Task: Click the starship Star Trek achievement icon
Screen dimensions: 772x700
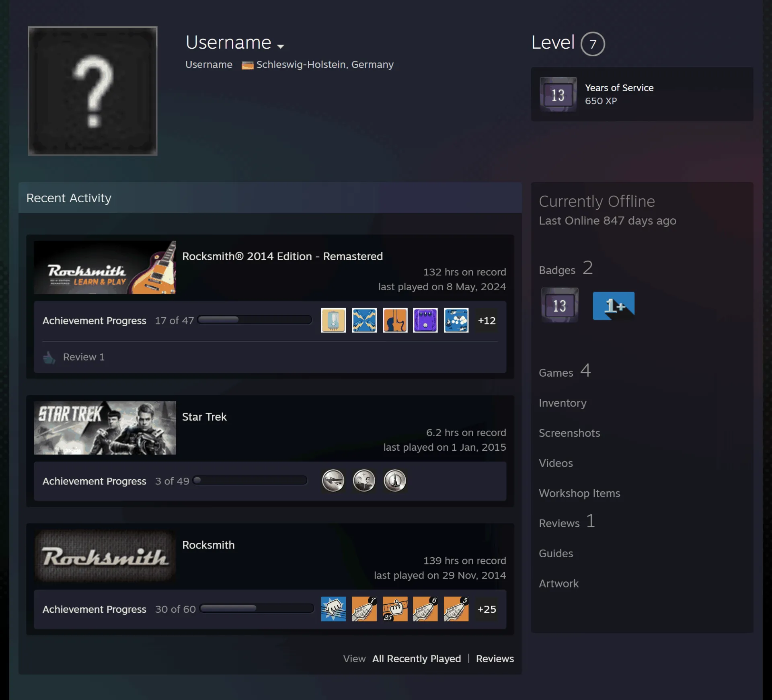Action: [x=333, y=481]
